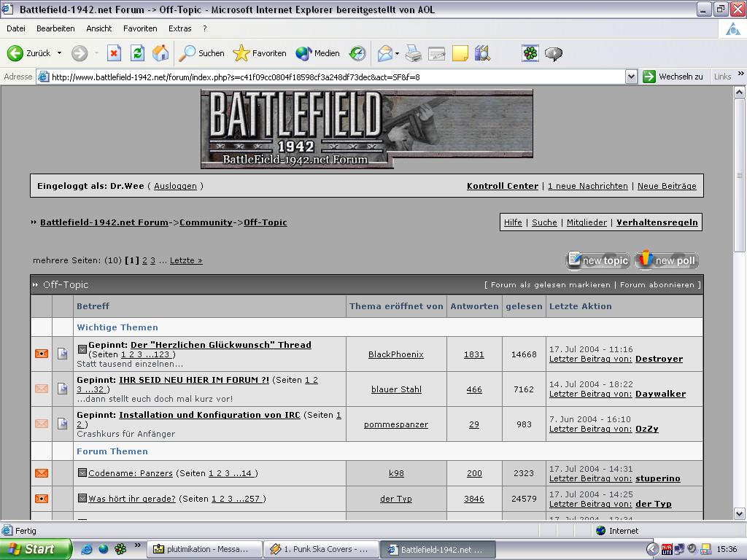Open ICQ flower icon in taskbar quick launch
Viewport: 747px width, 560px height.
120,549
